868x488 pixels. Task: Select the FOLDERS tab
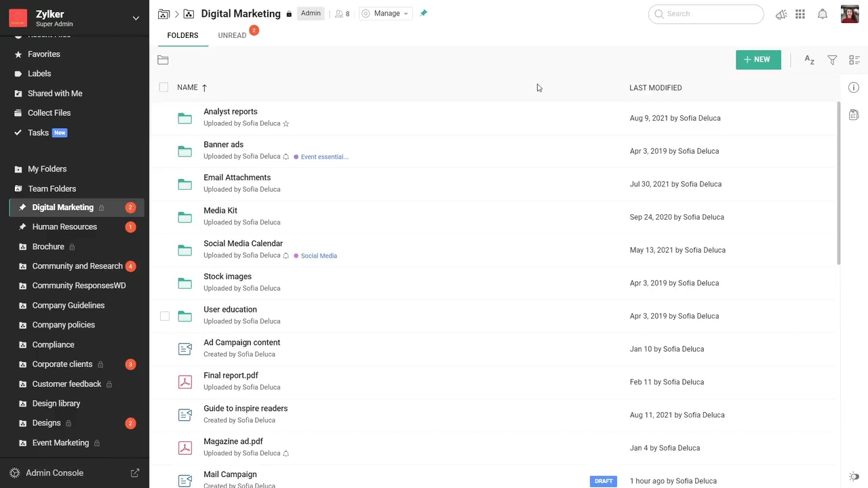(182, 35)
